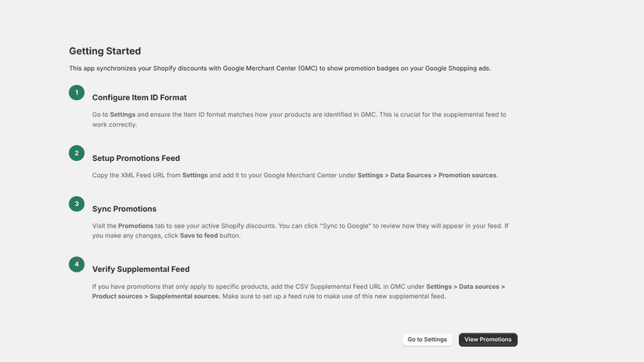Click the 'Settings > Data sources >' text in step four

(x=465, y=287)
